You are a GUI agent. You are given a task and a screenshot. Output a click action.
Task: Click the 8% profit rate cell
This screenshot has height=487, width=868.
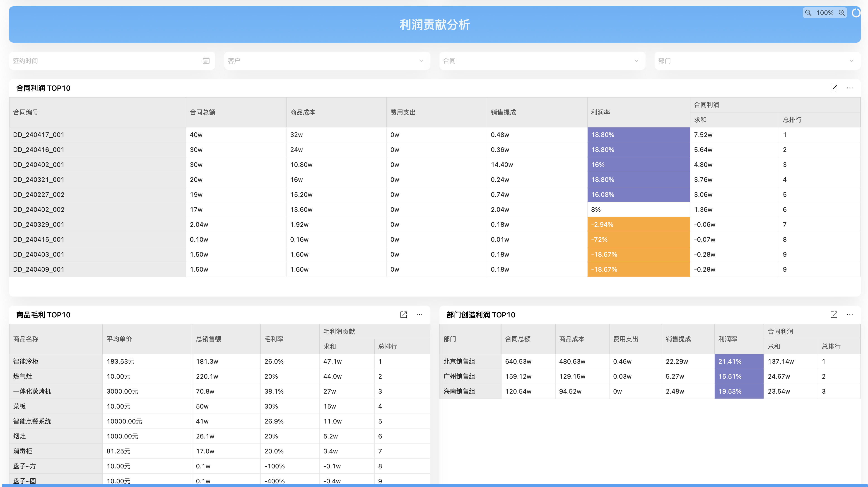click(639, 209)
